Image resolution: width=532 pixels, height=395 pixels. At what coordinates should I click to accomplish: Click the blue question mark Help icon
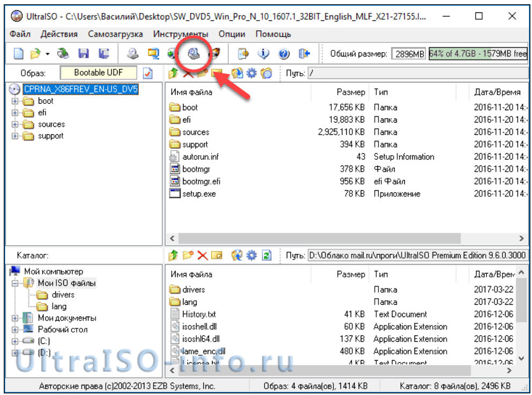283,54
